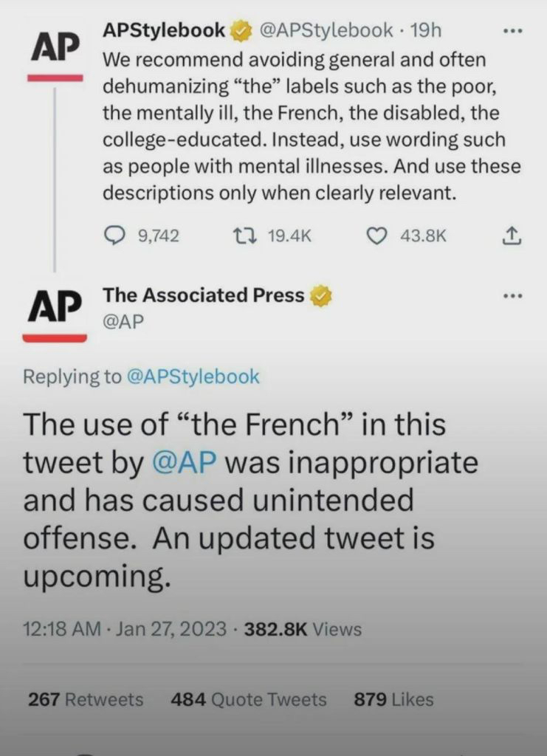Share the APStylebook tweet via share icon
The width and height of the screenshot is (547, 756).
coord(512,236)
